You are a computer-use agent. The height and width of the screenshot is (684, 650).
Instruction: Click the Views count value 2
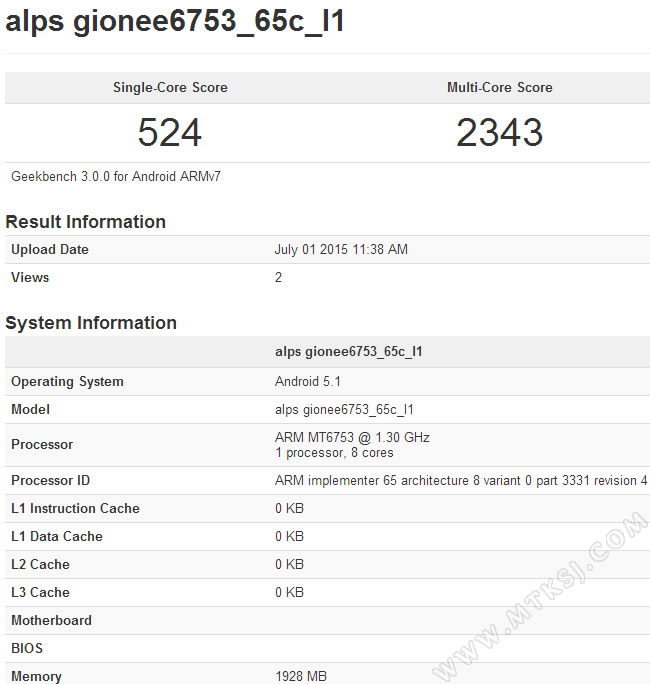pos(278,277)
